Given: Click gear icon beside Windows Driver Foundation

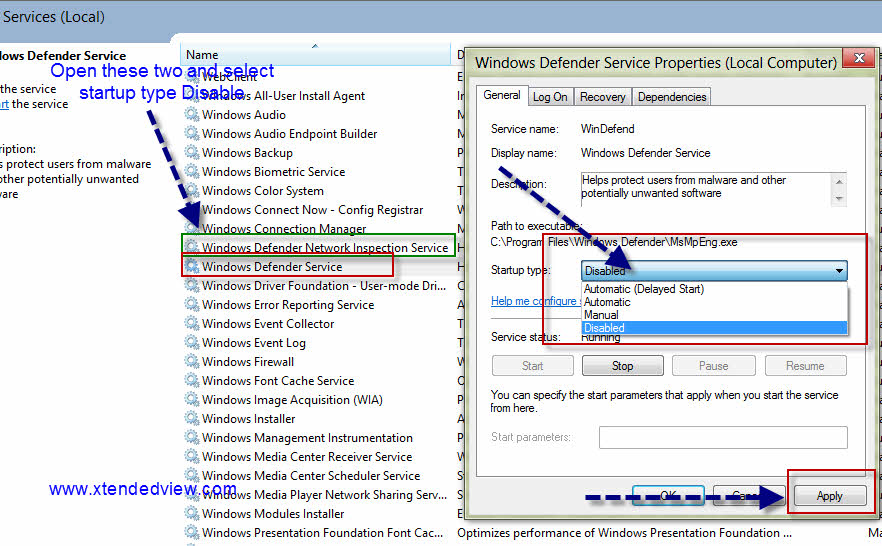Looking at the screenshot, I should pyautogui.click(x=192, y=286).
